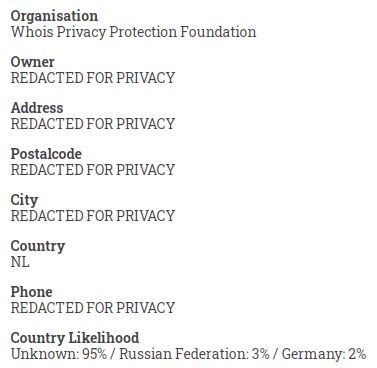Click the Owner heading label
Screen dimensions: 377x368
coord(32,62)
